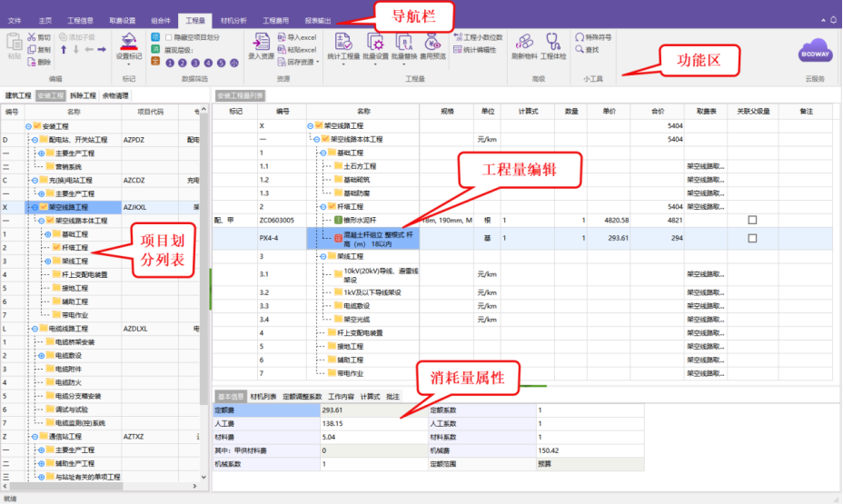Show level 5 with the ⑤ icon
Screen dimensions: 843x504
221,63
